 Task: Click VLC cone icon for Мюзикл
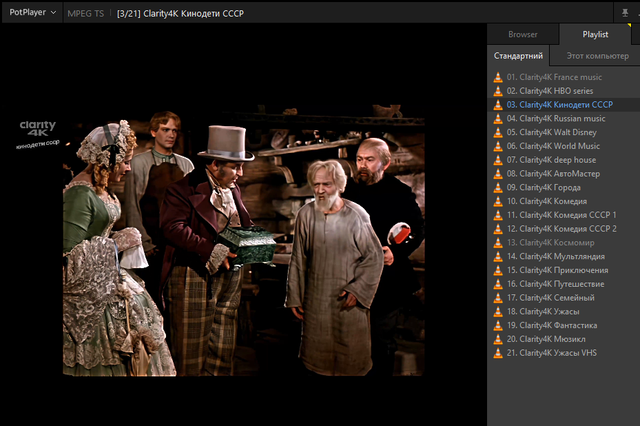tap(498, 339)
